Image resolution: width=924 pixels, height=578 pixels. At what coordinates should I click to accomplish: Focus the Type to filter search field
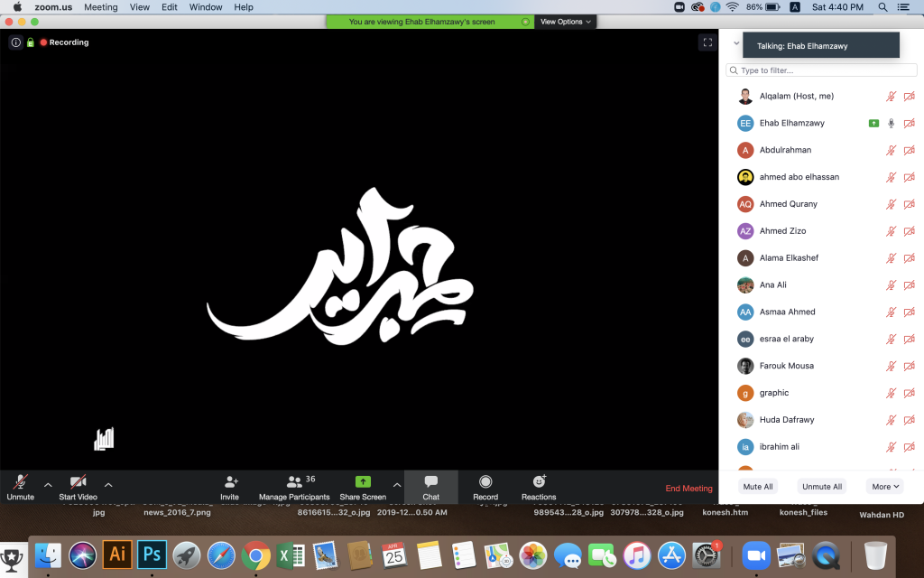[x=821, y=70]
